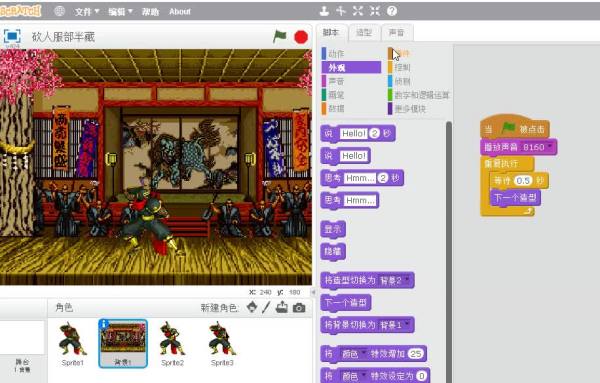The height and width of the screenshot is (383, 600).
Task: Click the 隐藏 block
Action: [333, 251]
